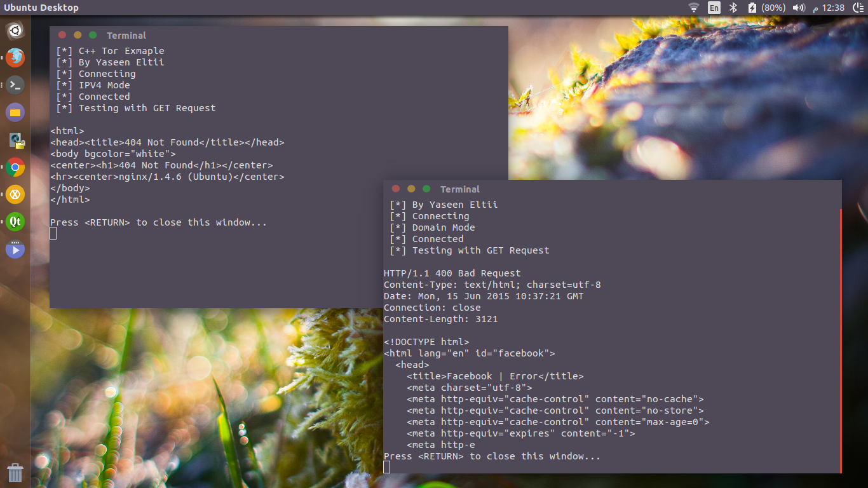Open the Trash in the launcher
868x488 pixels.
coord(15,473)
